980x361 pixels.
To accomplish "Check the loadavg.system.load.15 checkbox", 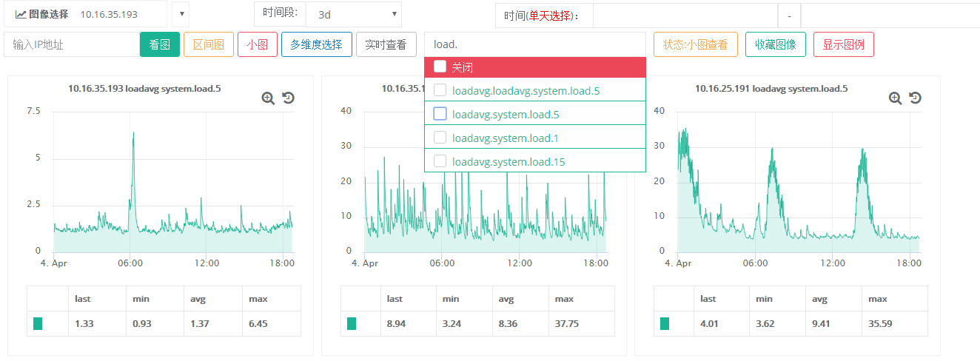I will point(440,161).
